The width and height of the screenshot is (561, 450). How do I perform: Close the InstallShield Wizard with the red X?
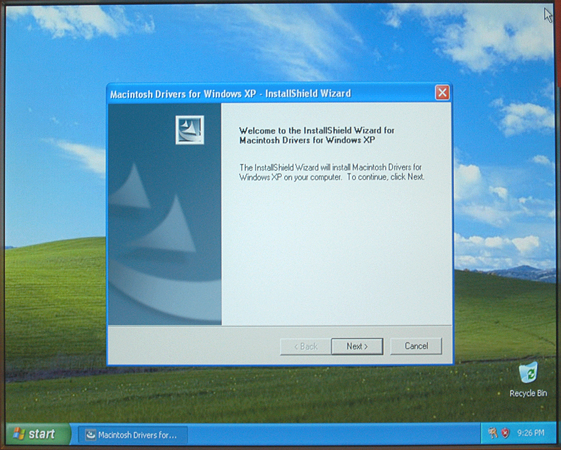[442, 93]
